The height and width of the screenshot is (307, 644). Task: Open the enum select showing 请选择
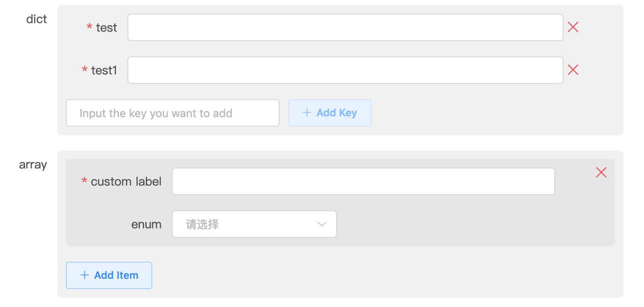tap(254, 224)
